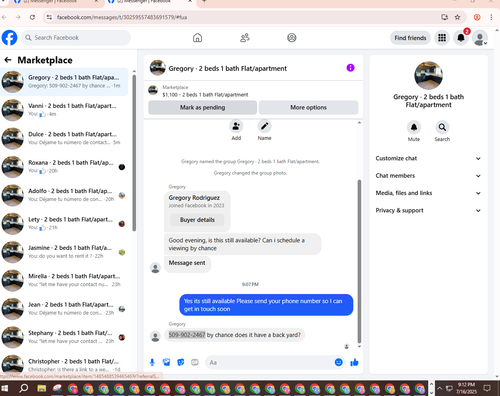This screenshot has width=500, height=396.
Task: Open Christopher conversation in list
Action: pyautogui.click(x=64, y=364)
